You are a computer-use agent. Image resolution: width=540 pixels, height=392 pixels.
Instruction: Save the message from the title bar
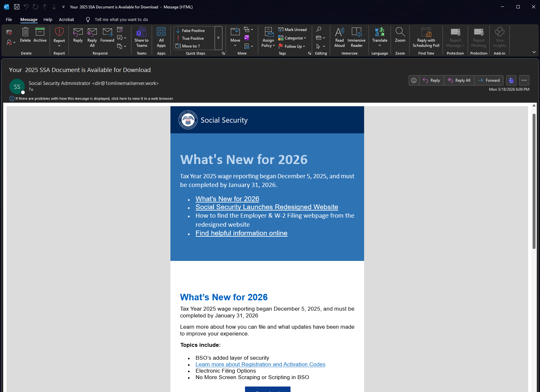click(17, 7)
